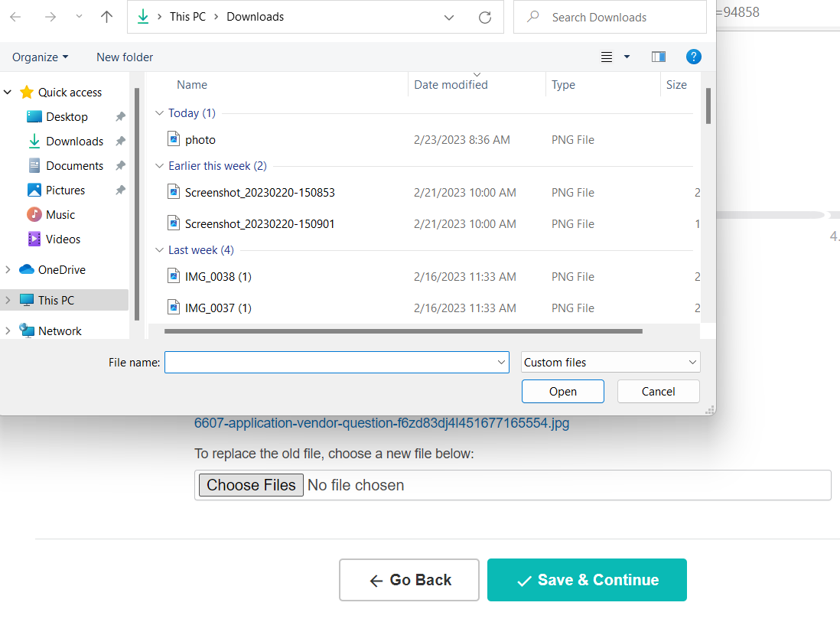Click the Choose Files button

coord(251,485)
